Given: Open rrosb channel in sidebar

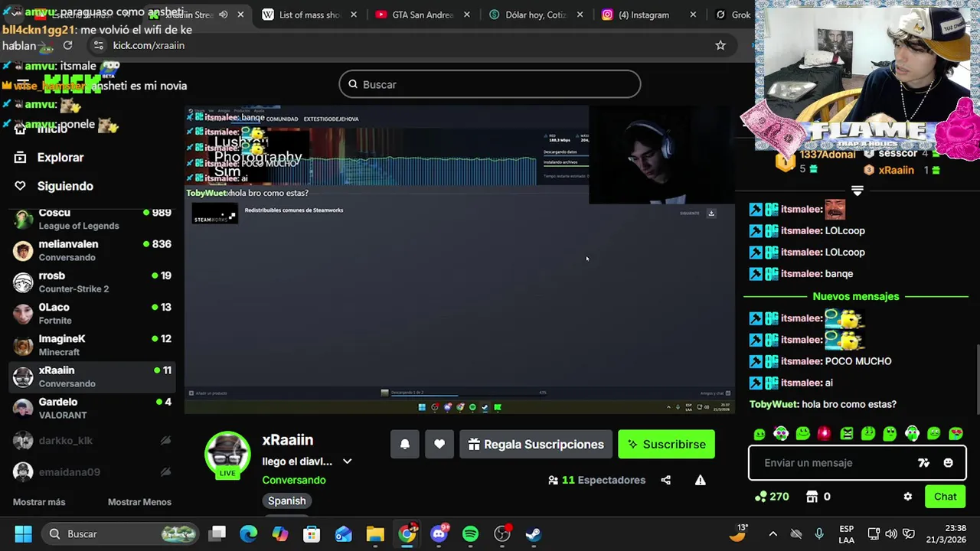Looking at the screenshot, I should click(92, 282).
